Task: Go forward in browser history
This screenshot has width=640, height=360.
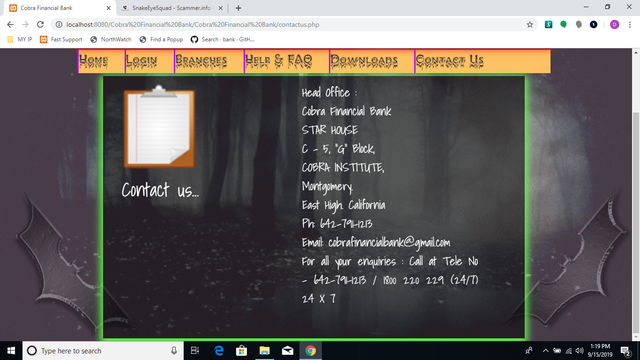Action: (x=25, y=24)
